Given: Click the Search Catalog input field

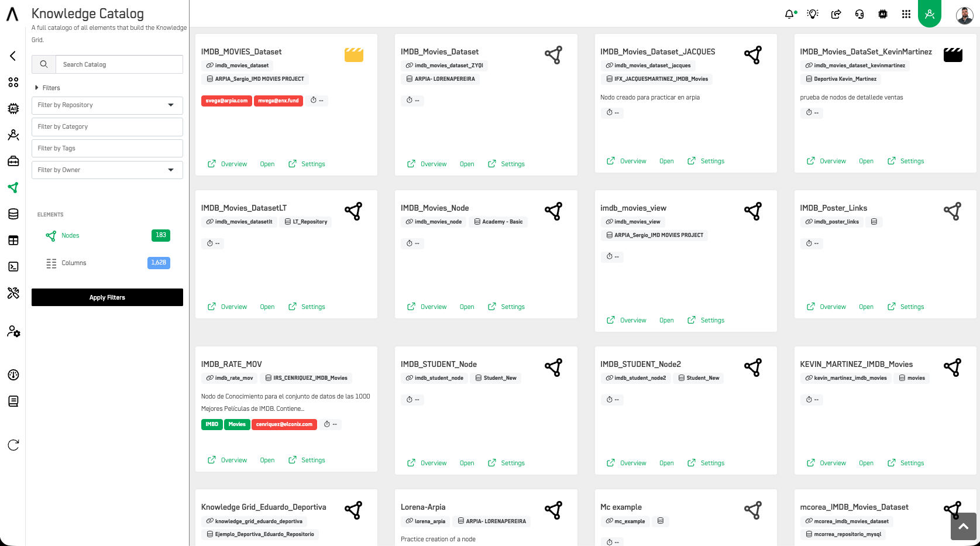Looking at the screenshot, I should pos(119,64).
